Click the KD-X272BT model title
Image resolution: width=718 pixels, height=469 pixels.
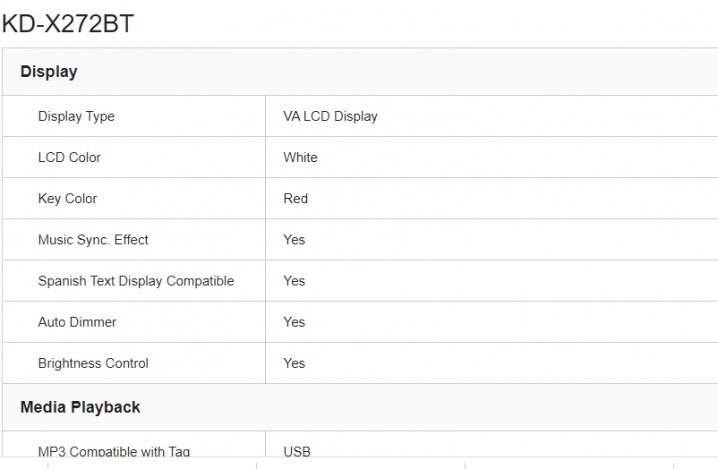coord(68,24)
